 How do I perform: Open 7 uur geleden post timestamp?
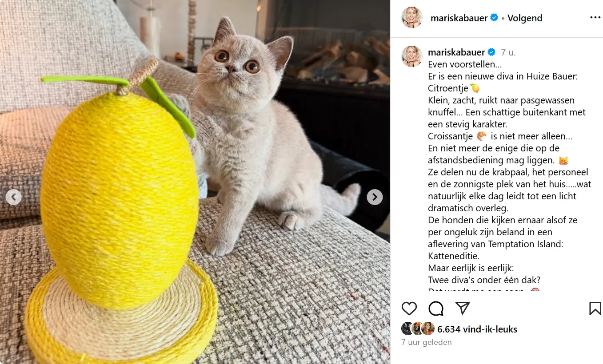(x=427, y=342)
